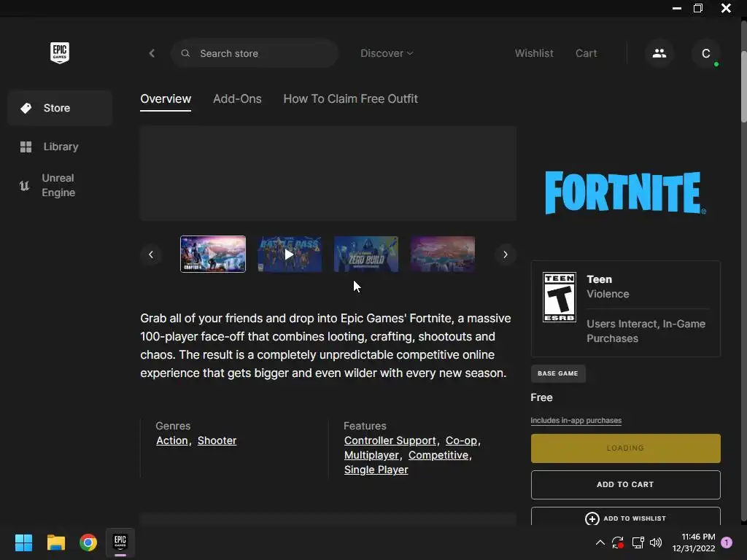The image size is (747, 560).
Task: Click the sync tray icon with red dot
Action: [618, 542]
